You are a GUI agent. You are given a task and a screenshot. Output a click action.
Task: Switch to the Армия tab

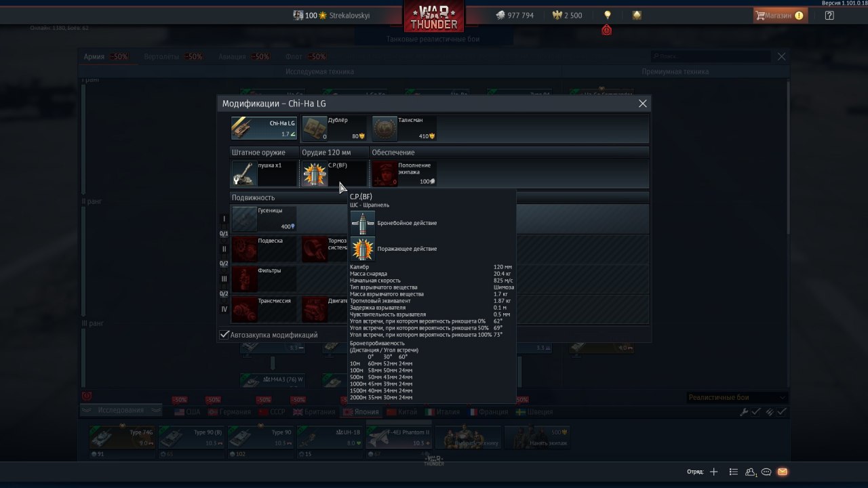pyautogui.click(x=106, y=57)
